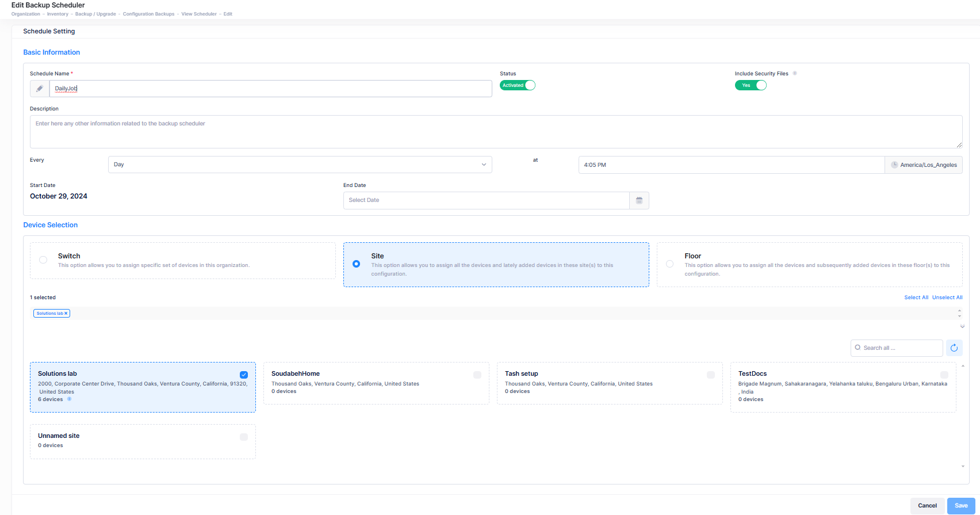Open the 4:05 PM time picker
Viewport: 980px width, 515px height.
730,165
